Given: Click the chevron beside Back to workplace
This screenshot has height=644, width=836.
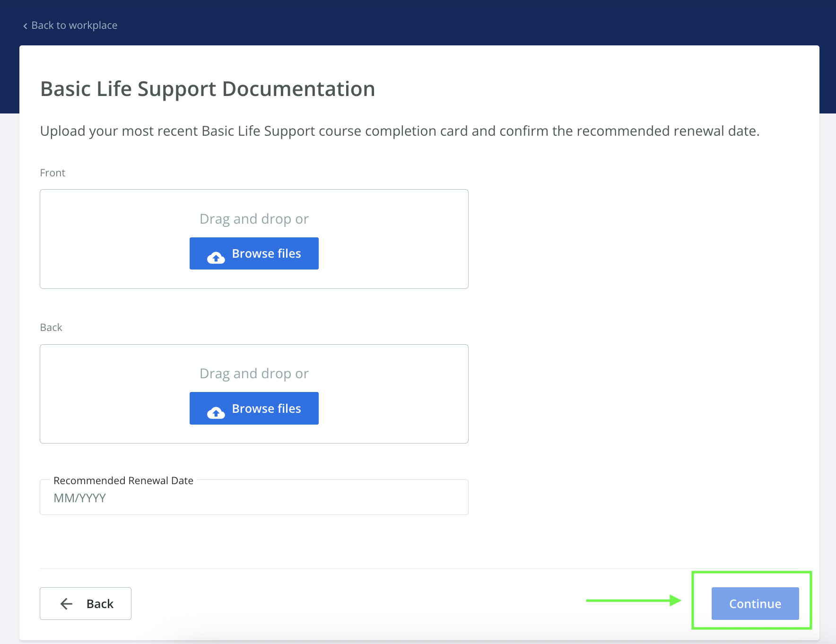Looking at the screenshot, I should point(25,26).
